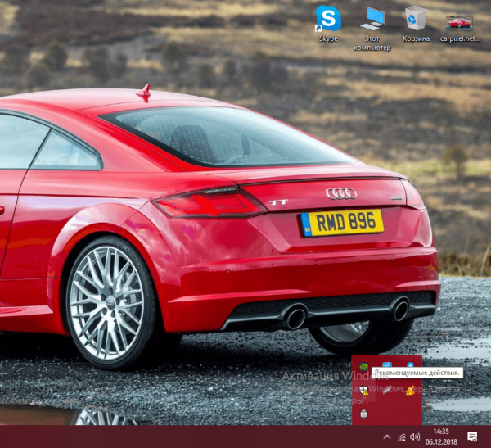Screen dimensions: 491x448
Task: Click the Bluetooth icon in tray overflow
Action: coord(410,365)
